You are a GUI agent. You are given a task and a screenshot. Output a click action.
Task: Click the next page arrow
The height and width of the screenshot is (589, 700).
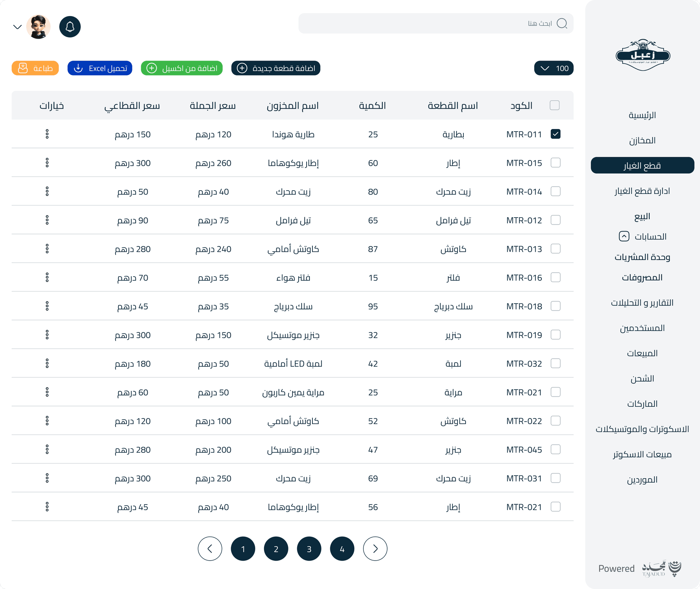(375, 549)
